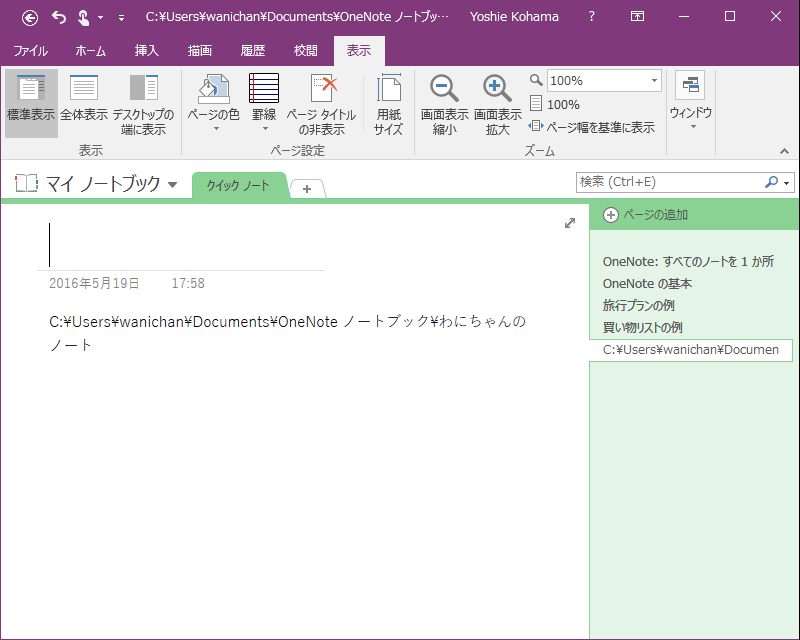The image size is (800, 640).
Task: Switch to the 履歴 tab
Action: [253, 51]
